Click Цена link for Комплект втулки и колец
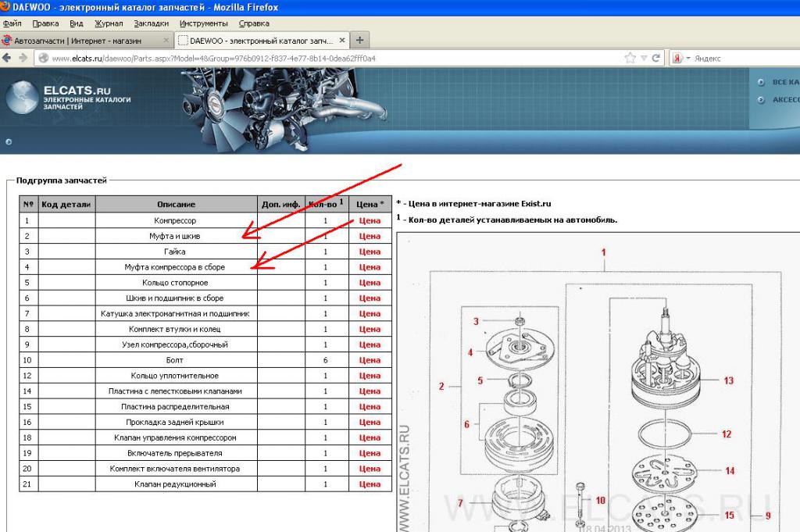Screen dimensions: 800x532 click(370, 329)
